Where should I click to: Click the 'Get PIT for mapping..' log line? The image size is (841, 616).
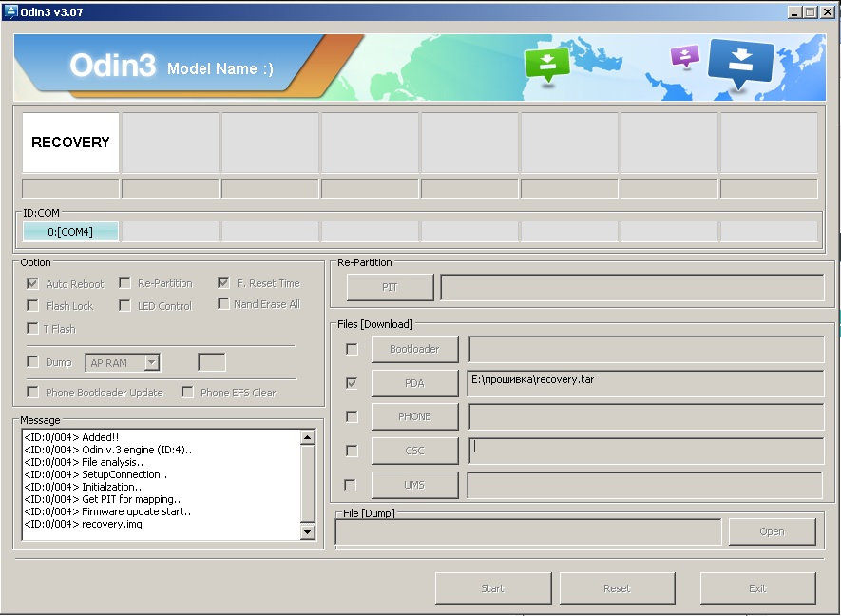click(103, 499)
